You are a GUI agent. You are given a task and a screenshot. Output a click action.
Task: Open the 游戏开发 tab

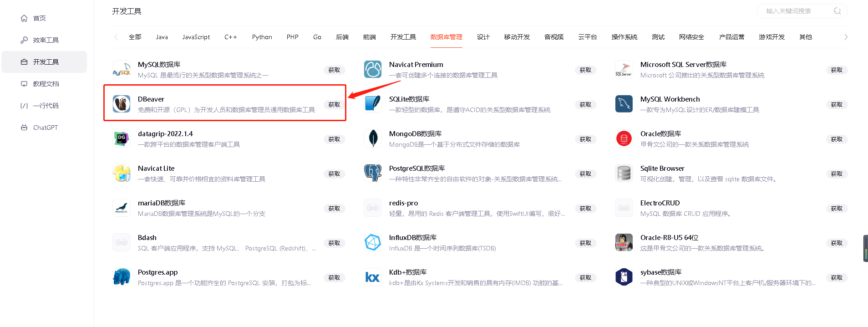point(772,37)
